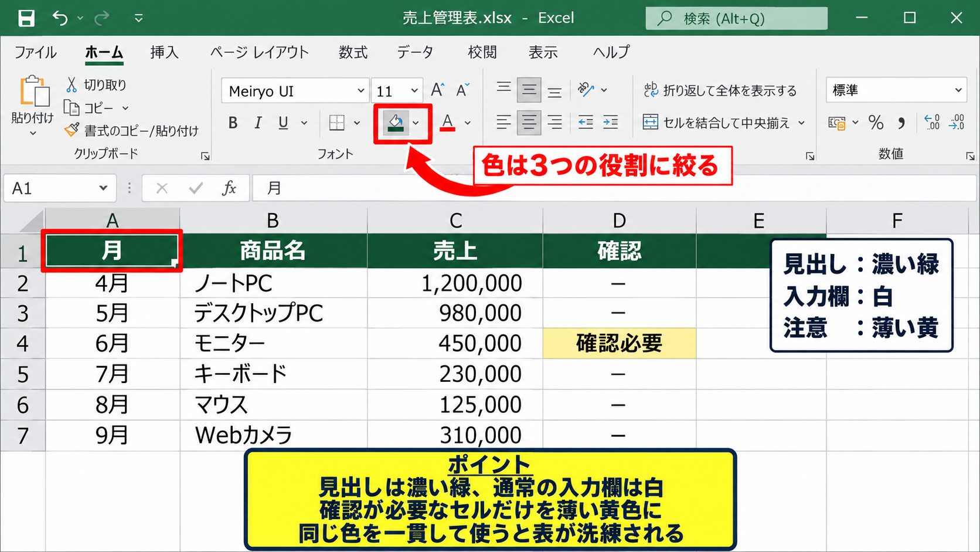Click the Decrease Decimal icon
This screenshot has height=552, width=980.
[957, 122]
